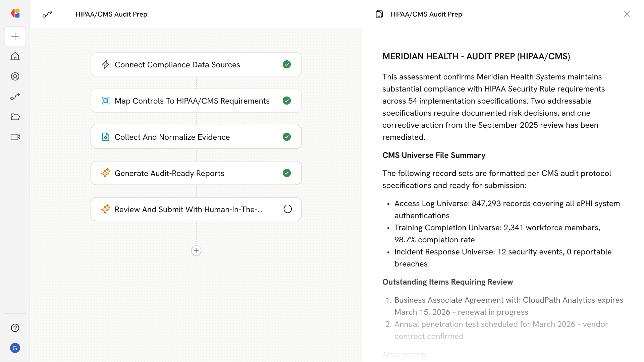Click the user avatar G

(x=15, y=348)
